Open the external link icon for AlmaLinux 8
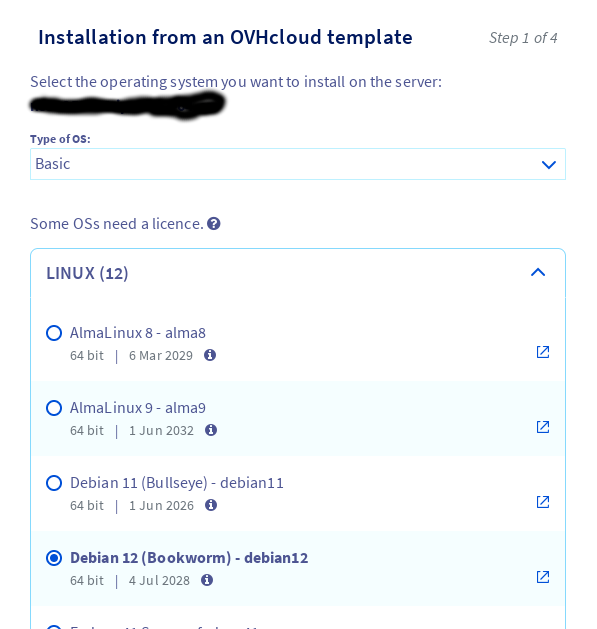This screenshot has height=629, width=597. point(543,352)
